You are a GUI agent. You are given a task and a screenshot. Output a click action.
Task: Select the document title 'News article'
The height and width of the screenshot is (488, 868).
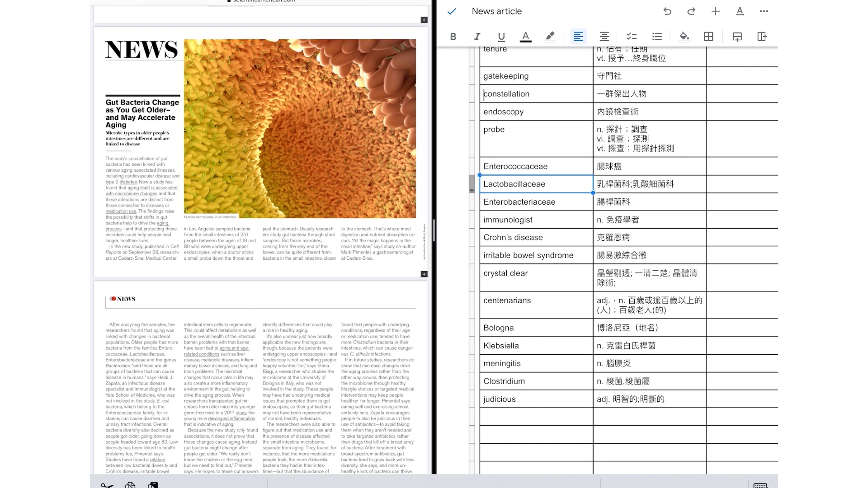[496, 11]
